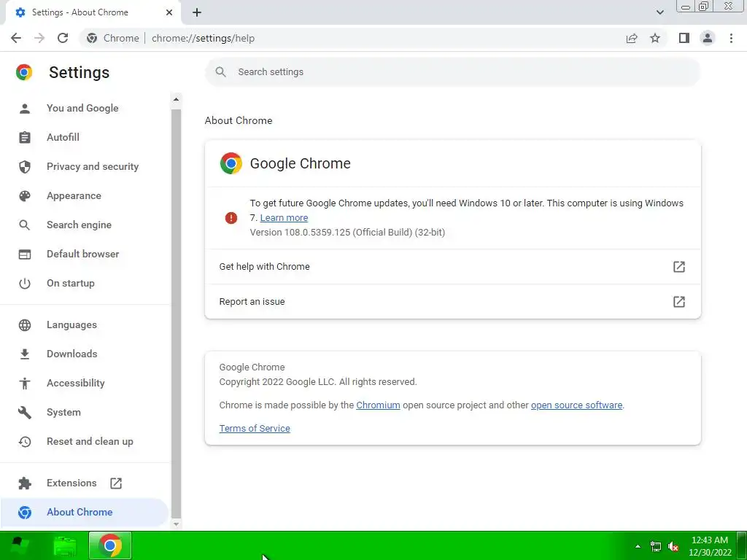Open the Chromium project link
Image resolution: width=747 pixels, height=560 pixels.
pos(378,405)
